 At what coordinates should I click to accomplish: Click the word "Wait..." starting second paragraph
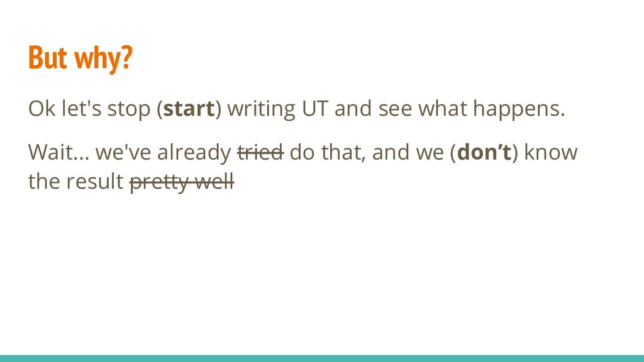point(58,152)
